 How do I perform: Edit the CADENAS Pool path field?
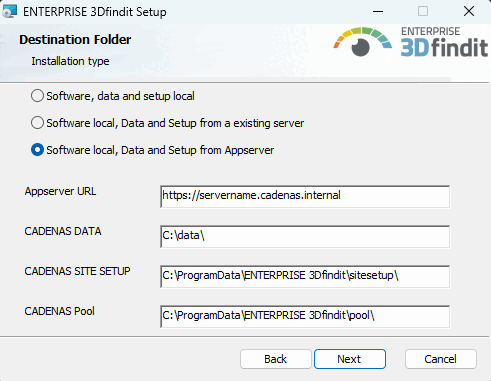pos(305,316)
